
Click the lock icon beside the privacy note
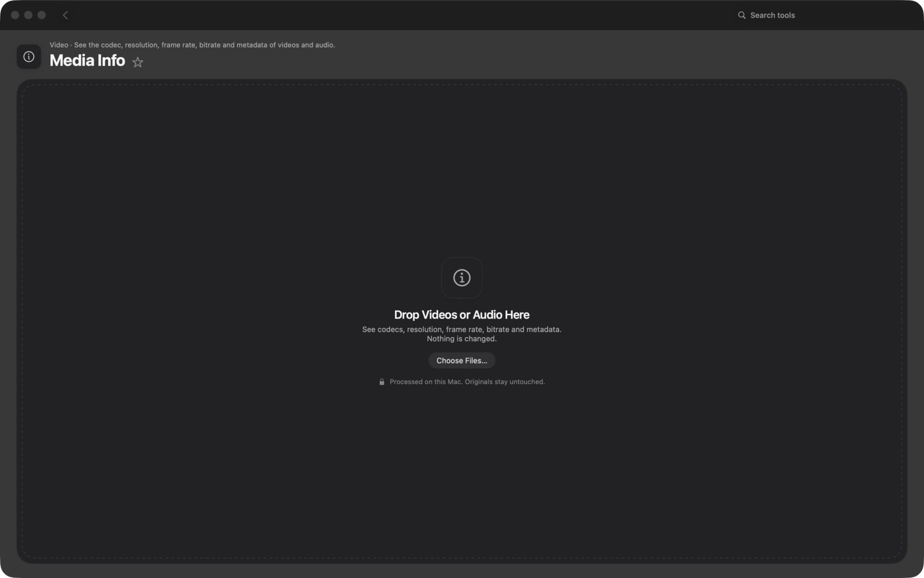[x=382, y=382]
